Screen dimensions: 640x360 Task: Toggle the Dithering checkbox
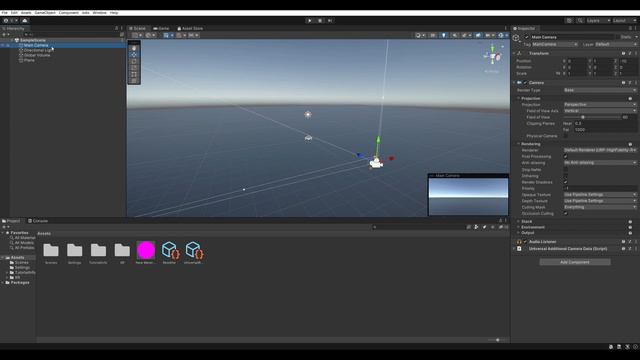coord(566,176)
